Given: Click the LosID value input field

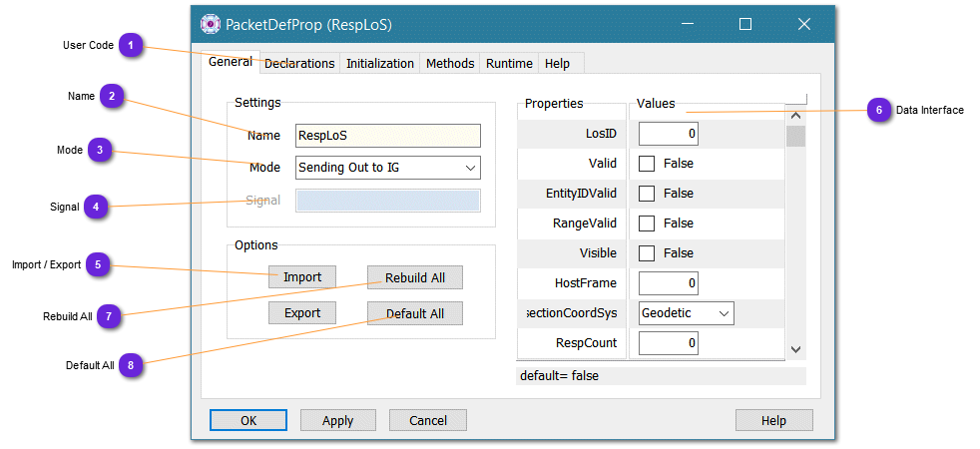Looking at the screenshot, I should pyautogui.click(x=668, y=134).
